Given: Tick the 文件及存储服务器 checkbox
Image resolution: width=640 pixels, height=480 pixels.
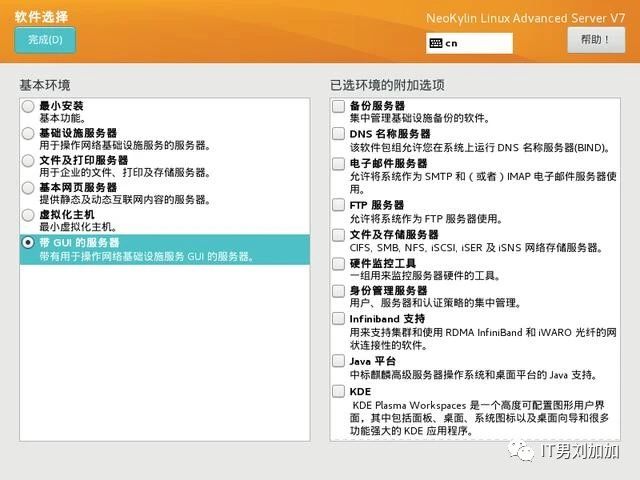Looking at the screenshot, I should tap(338, 235).
